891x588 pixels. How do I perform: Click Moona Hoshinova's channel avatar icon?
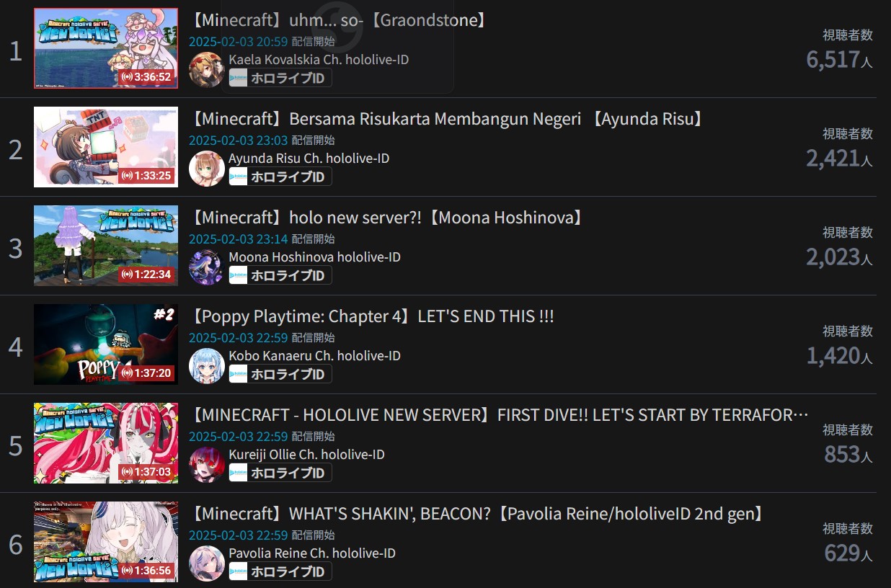206,267
